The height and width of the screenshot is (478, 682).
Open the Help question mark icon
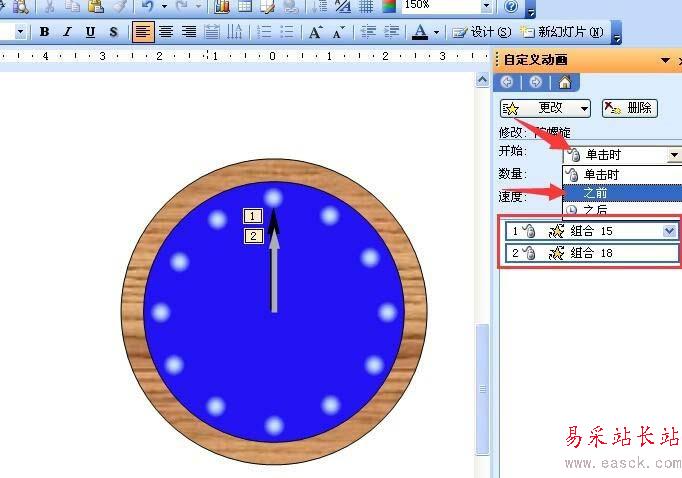click(511, 6)
